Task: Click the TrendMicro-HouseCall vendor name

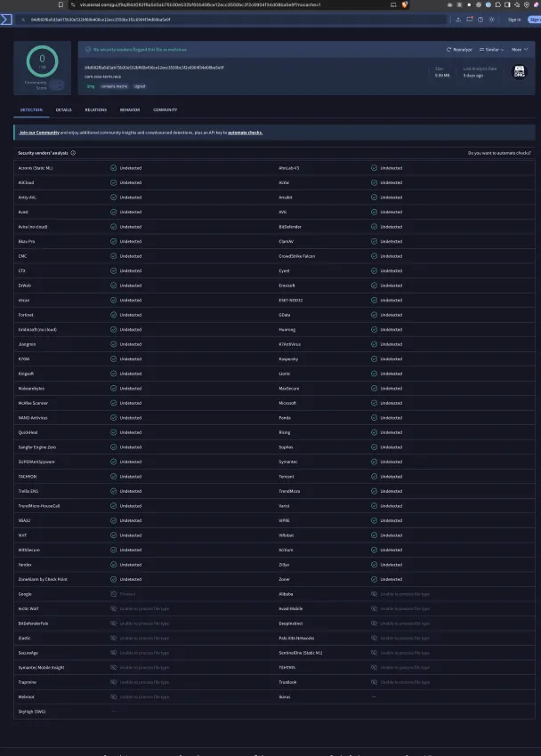Action: click(x=39, y=506)
